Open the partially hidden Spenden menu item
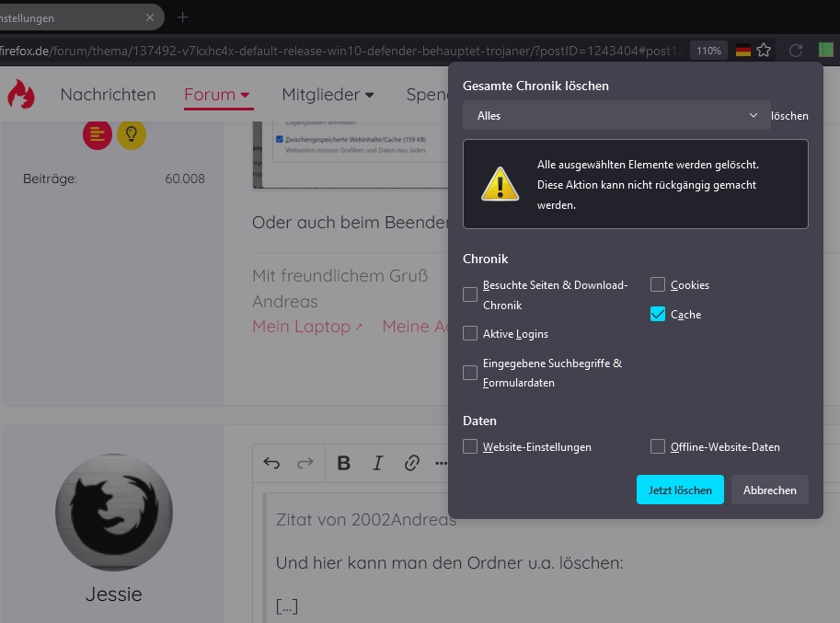 pos(427,94)
